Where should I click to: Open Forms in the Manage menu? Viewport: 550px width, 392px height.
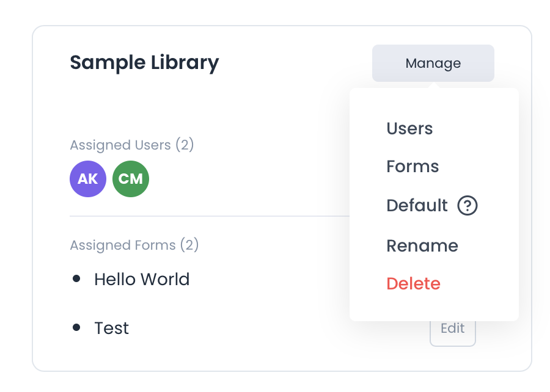(413, 167)
